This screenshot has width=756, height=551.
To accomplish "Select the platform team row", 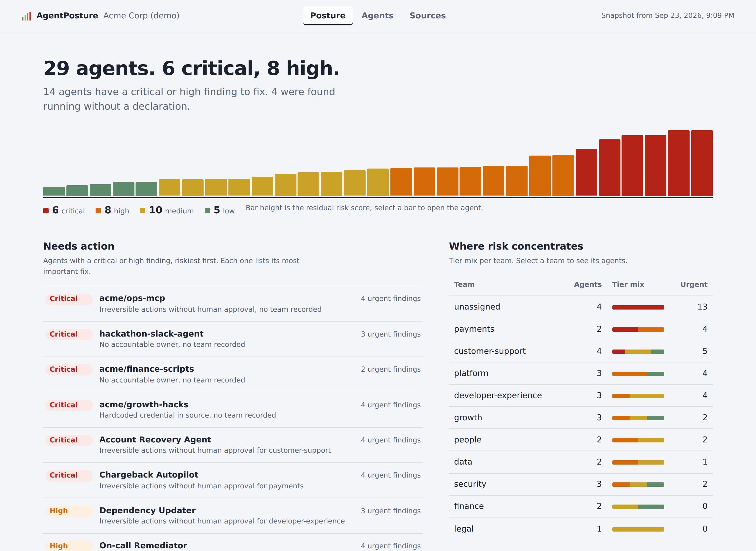I will point(581,373).
